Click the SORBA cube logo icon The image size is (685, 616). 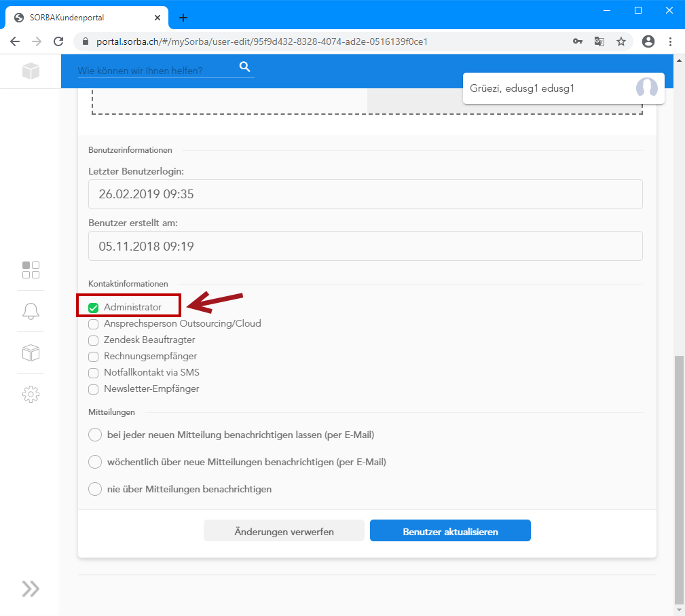pos(31,71)
